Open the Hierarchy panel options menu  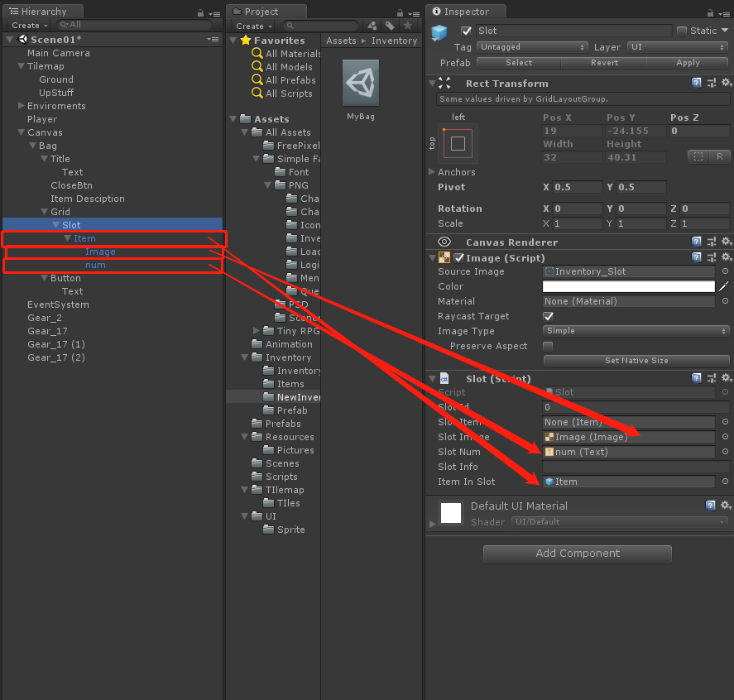[215, 14]
